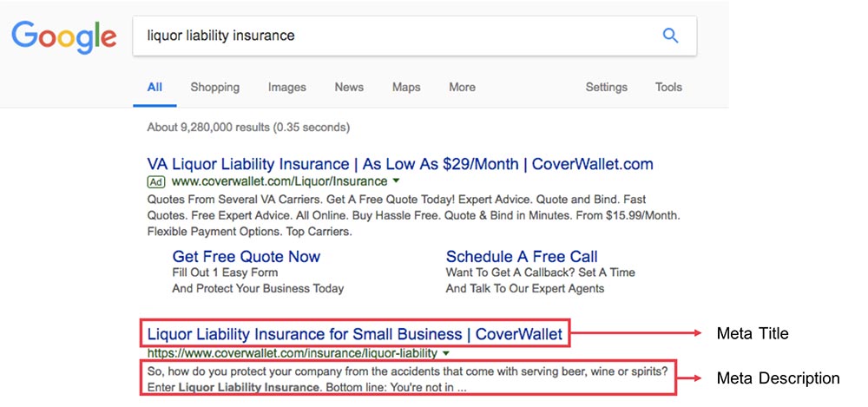The height and width of the screenshot is (407, 868).
Task: Expand the arrow beside the liquor-liability organic URL
Action: [x=446, y=352]
